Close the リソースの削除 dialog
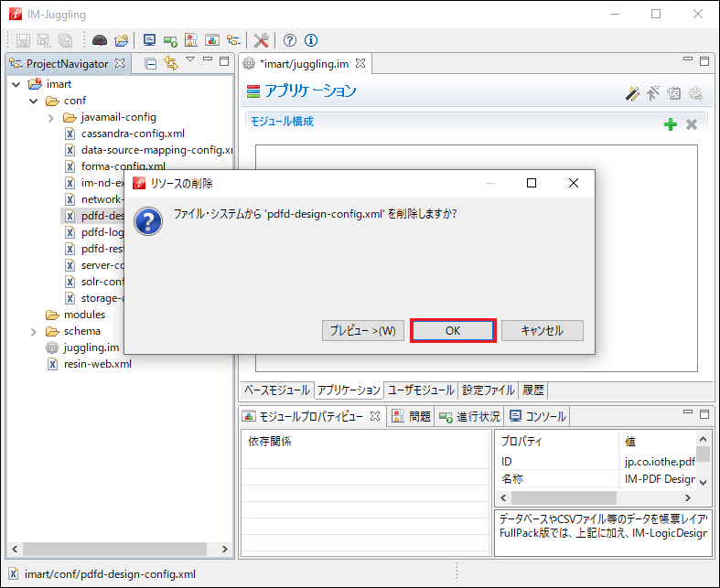720x588 pixels. point(573,183)
